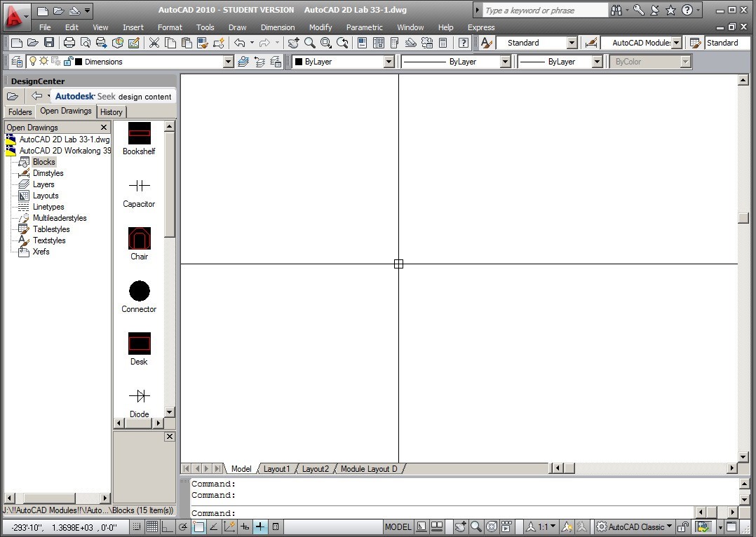
Task: Click the ByLayer color control swatch
Action: pos(299,62)
